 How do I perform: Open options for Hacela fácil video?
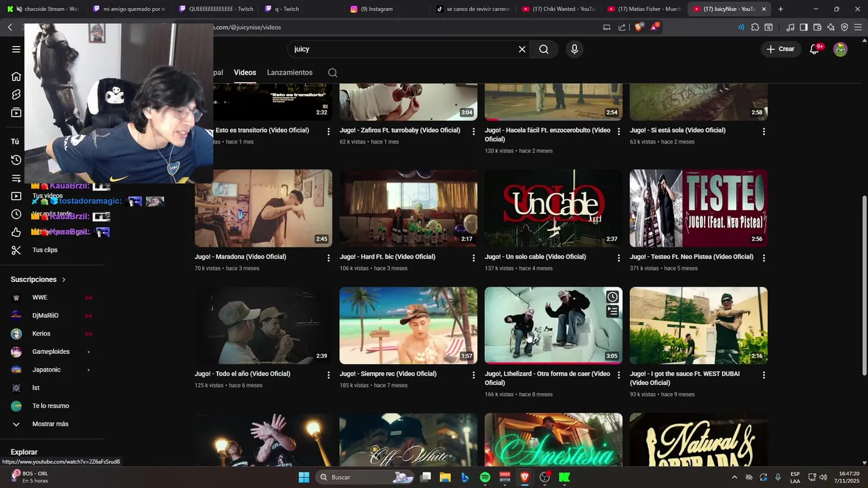point(618,131)
